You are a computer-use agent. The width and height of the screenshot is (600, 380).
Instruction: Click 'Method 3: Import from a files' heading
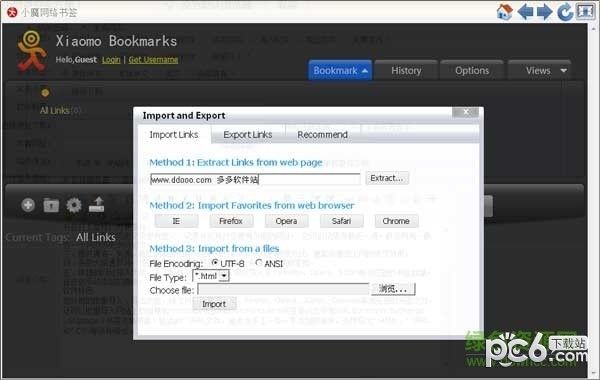214,248
